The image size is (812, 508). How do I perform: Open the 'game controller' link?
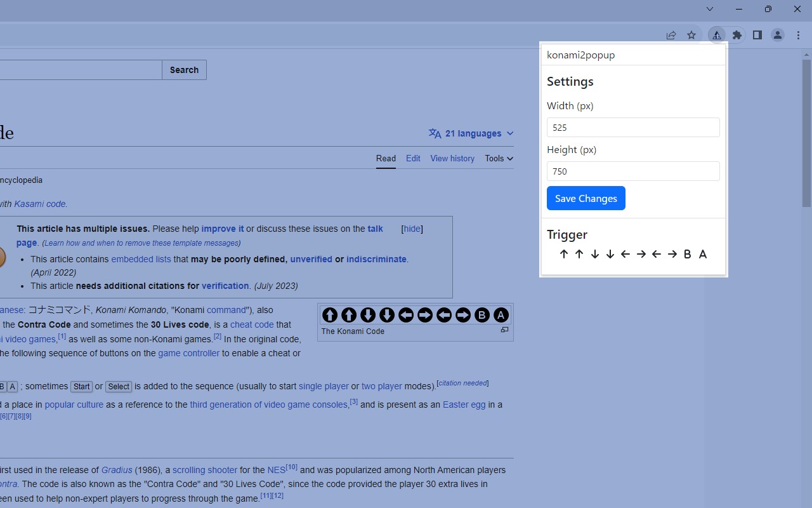point(189,353)
